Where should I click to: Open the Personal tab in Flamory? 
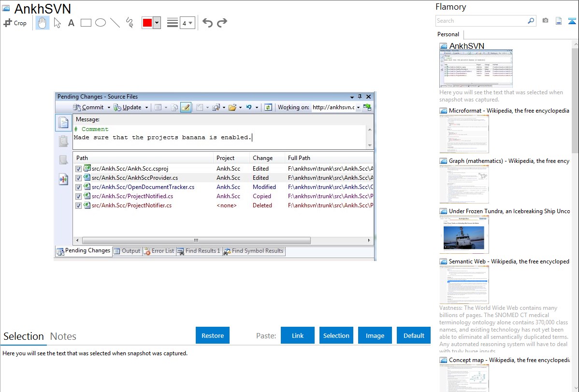[x=448, y=34]
